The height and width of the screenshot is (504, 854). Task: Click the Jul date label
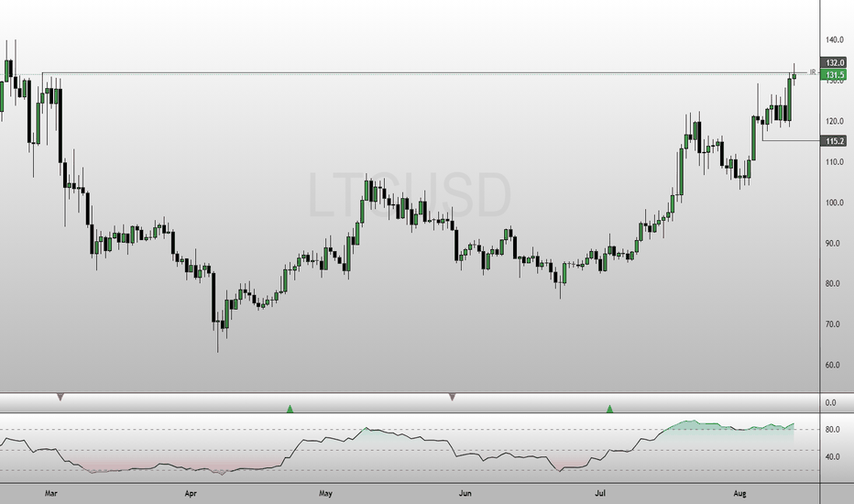coord(599,494)
